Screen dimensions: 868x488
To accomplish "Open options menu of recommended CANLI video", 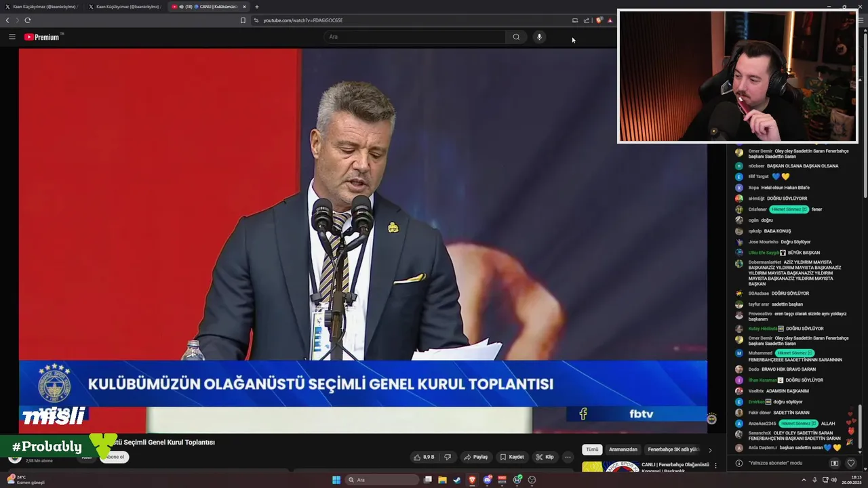I will [715, 466].
